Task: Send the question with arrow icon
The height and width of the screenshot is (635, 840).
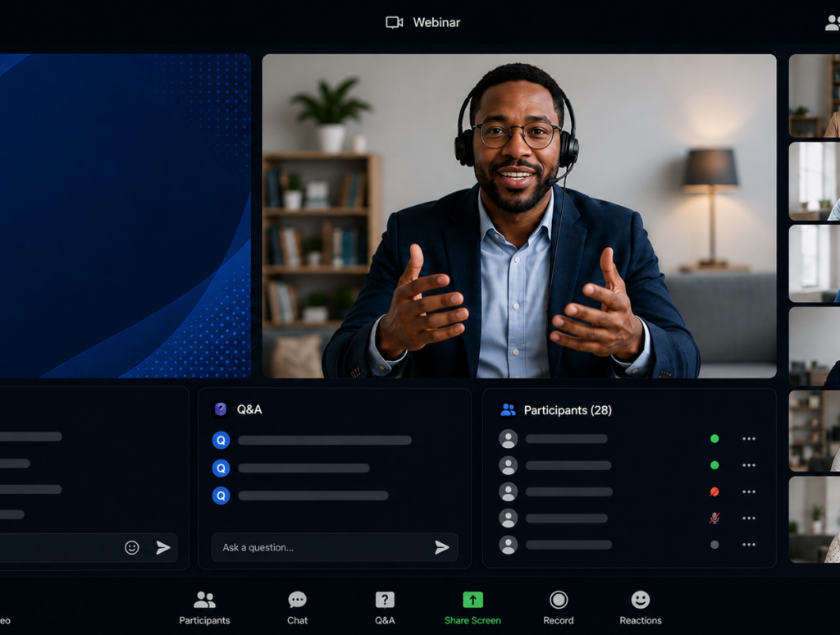Action: (442, 547)
